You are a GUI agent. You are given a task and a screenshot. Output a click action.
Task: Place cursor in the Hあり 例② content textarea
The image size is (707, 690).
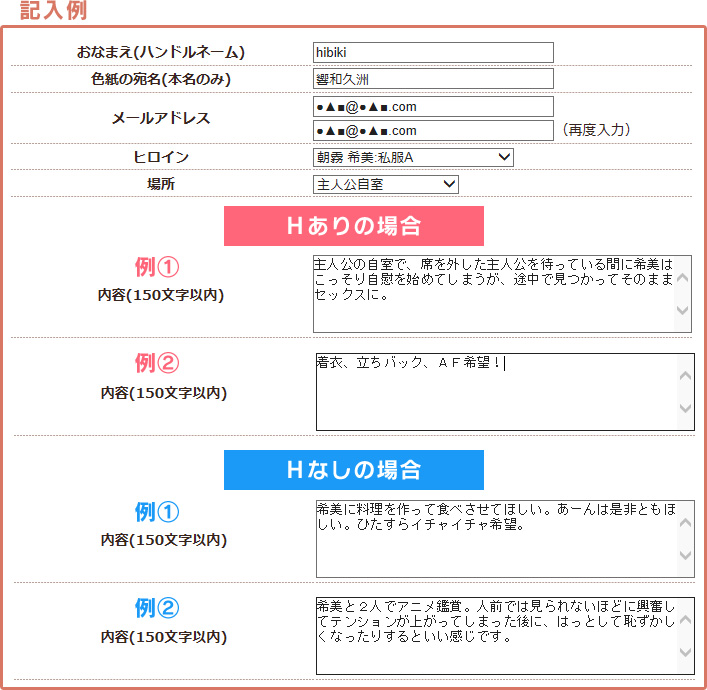pos(495,392)
